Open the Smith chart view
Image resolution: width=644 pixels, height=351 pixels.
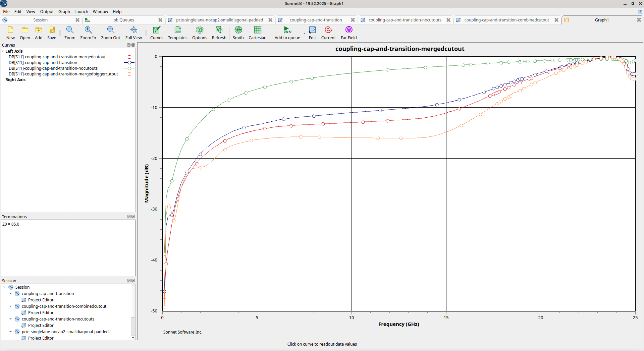point(238,33)
